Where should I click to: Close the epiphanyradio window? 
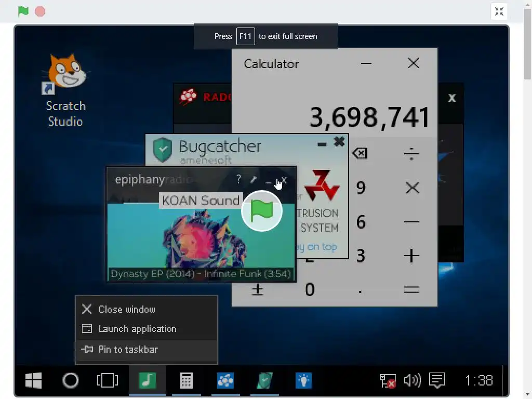284,180
